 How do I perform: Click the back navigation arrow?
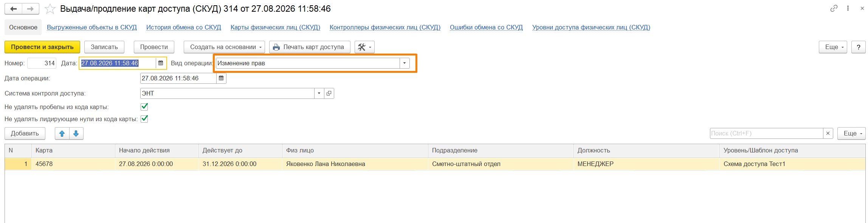(14, 9)
